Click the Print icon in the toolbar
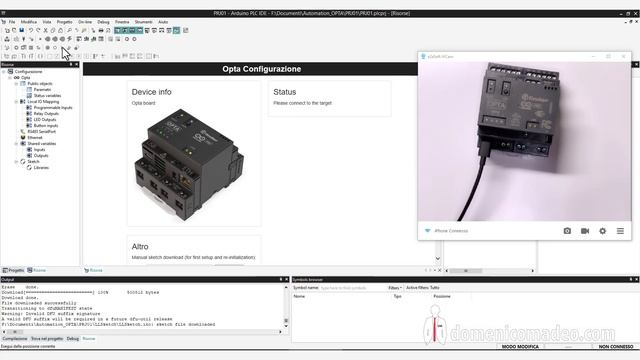640x360 pixels. pyautogui.click(x=101, y=30)
